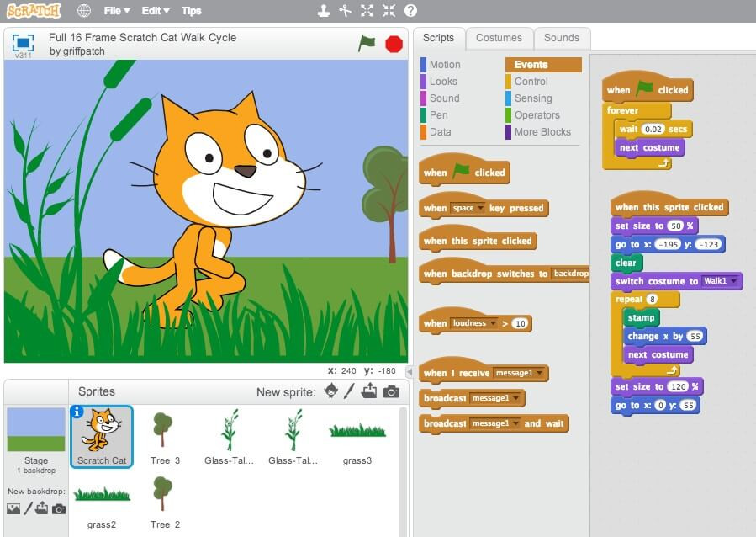Screen dimensions: 756x537
Task: Select the Tree_3 sprite
Action: [165, 437]
